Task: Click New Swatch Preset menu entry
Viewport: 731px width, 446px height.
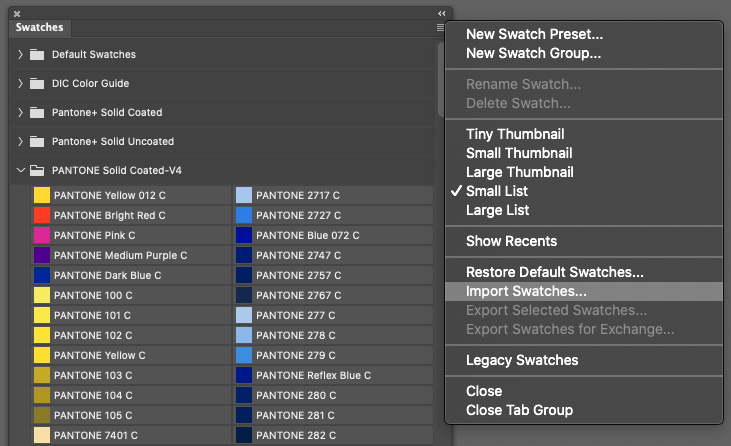Action: (x=534, y=34)
